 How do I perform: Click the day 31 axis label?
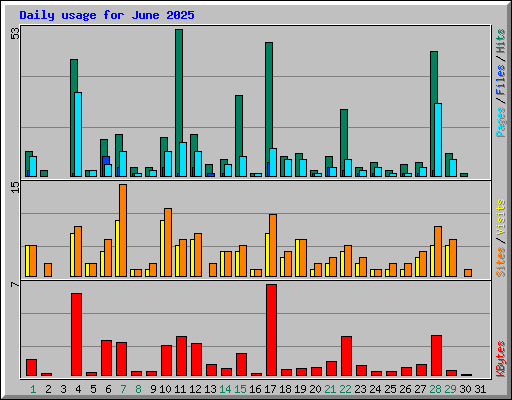[x=480, y=389]
